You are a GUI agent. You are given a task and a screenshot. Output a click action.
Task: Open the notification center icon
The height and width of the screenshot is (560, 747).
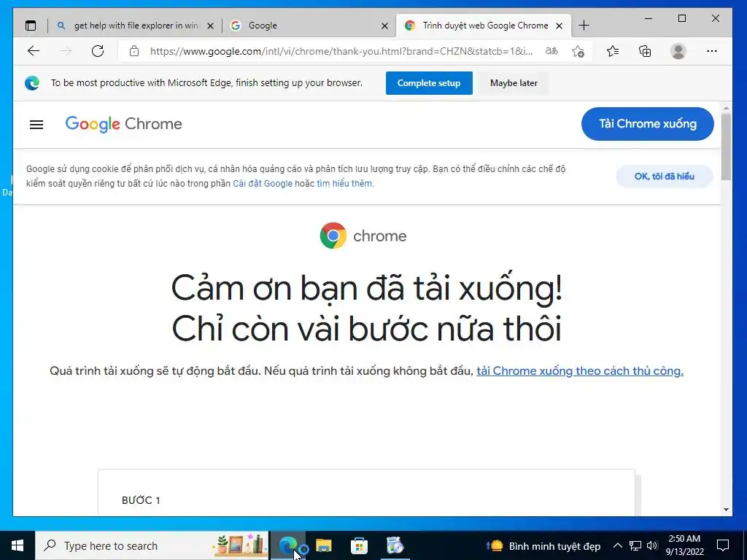723,545
